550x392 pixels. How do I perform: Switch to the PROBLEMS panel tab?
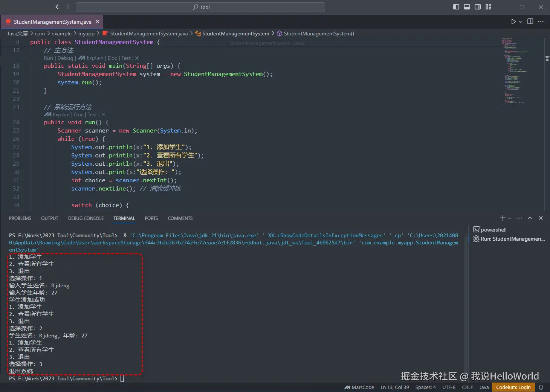tap(20, 218)
